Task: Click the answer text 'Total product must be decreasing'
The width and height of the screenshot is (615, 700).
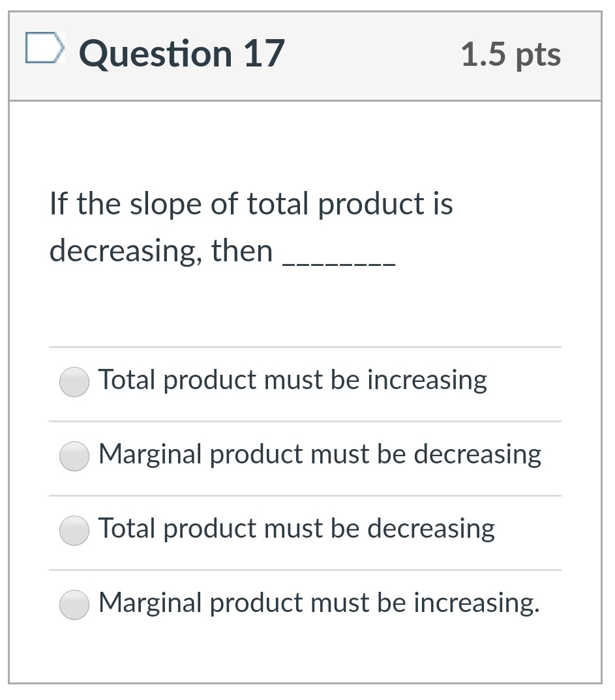Action: click(x=297, y=528)
